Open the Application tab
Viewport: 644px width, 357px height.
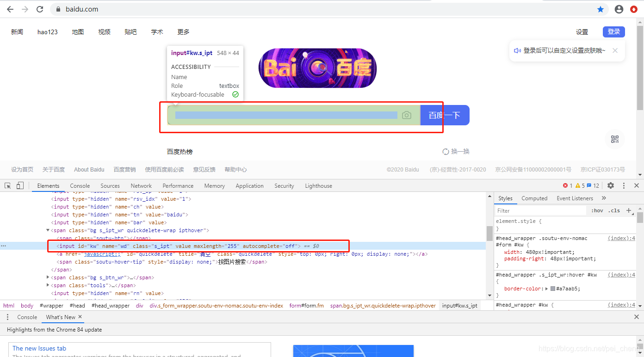point(249,185)
